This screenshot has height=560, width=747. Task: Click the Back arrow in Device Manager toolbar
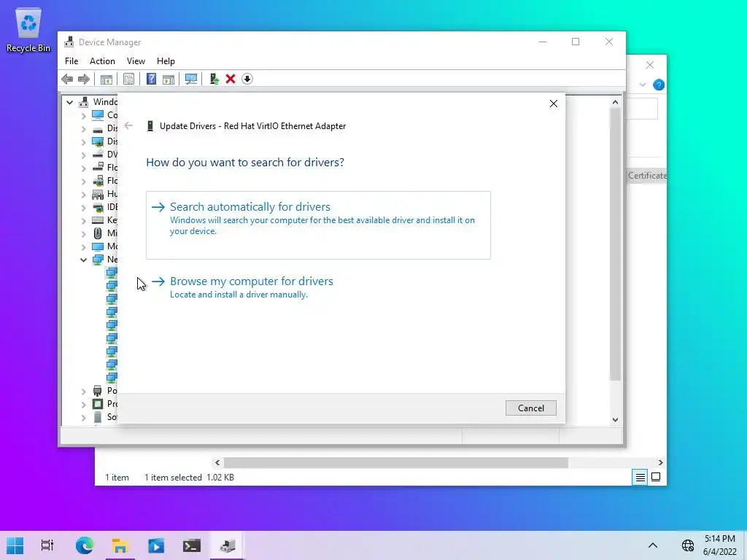click(67, 79)
